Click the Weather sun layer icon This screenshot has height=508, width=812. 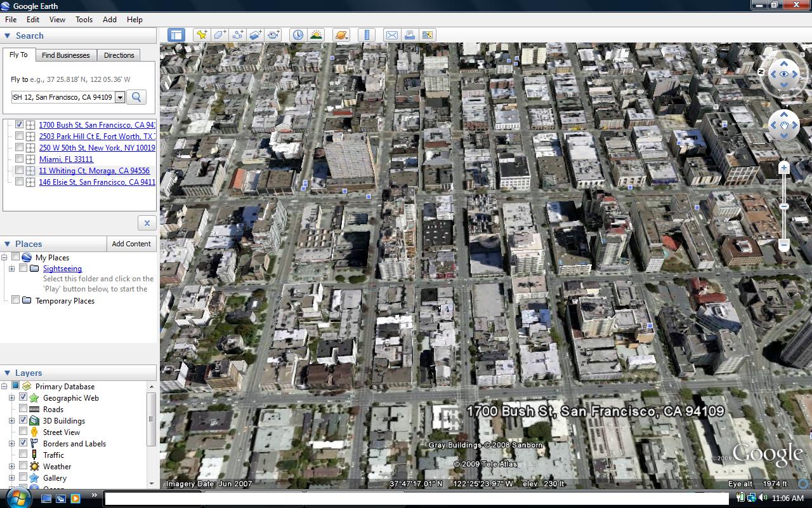coord(34,466)
